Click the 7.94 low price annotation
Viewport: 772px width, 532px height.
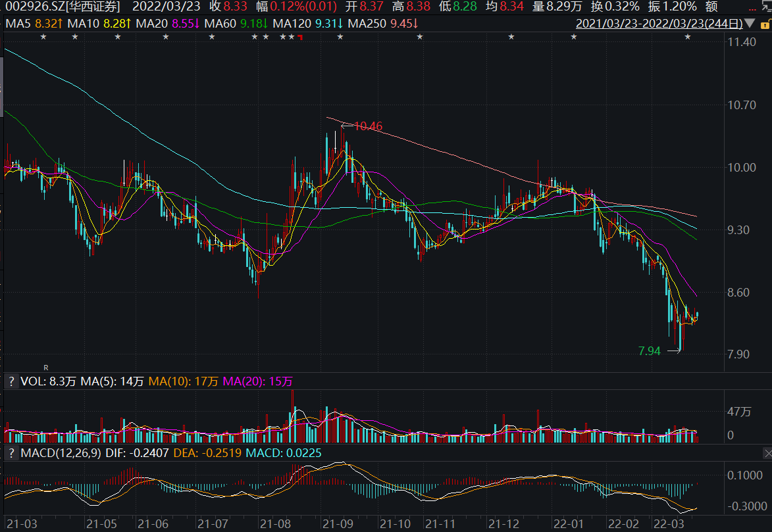tap(650, 351)
